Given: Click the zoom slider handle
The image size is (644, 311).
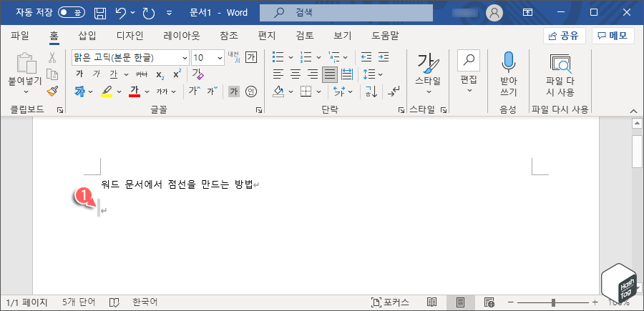Looking at the screenshot, I should point(554,303).
